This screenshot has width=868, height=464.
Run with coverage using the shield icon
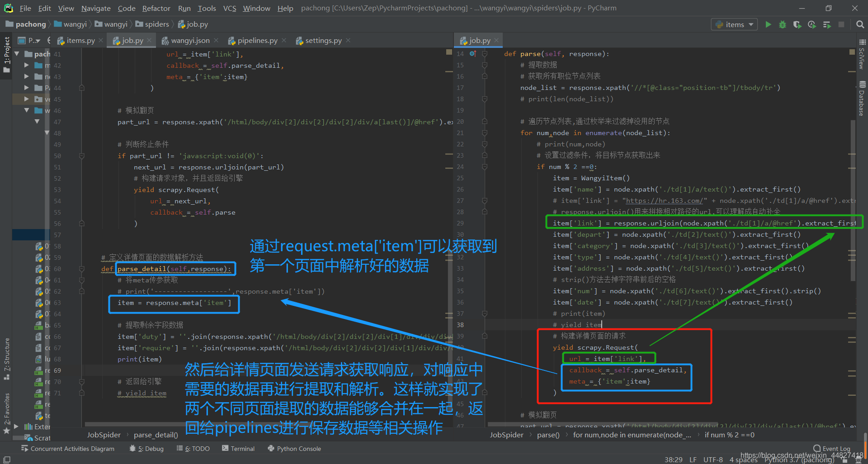797,24
